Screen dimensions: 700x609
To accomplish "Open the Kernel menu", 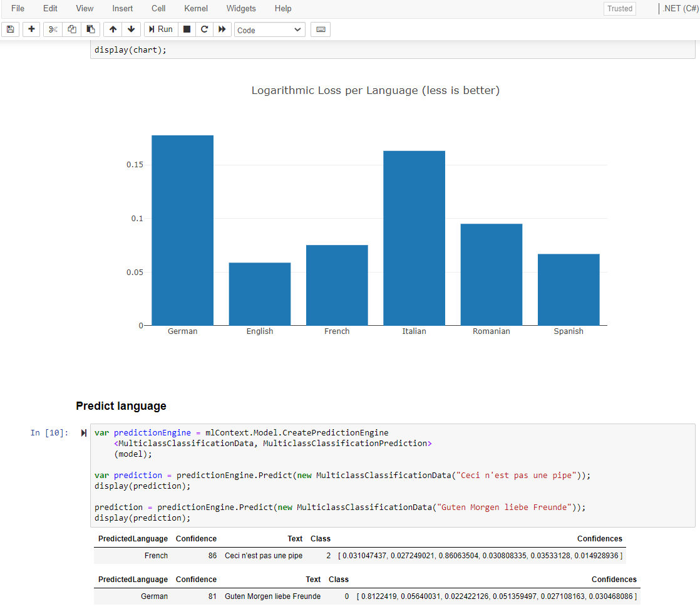I will click(x=196, y=9).
